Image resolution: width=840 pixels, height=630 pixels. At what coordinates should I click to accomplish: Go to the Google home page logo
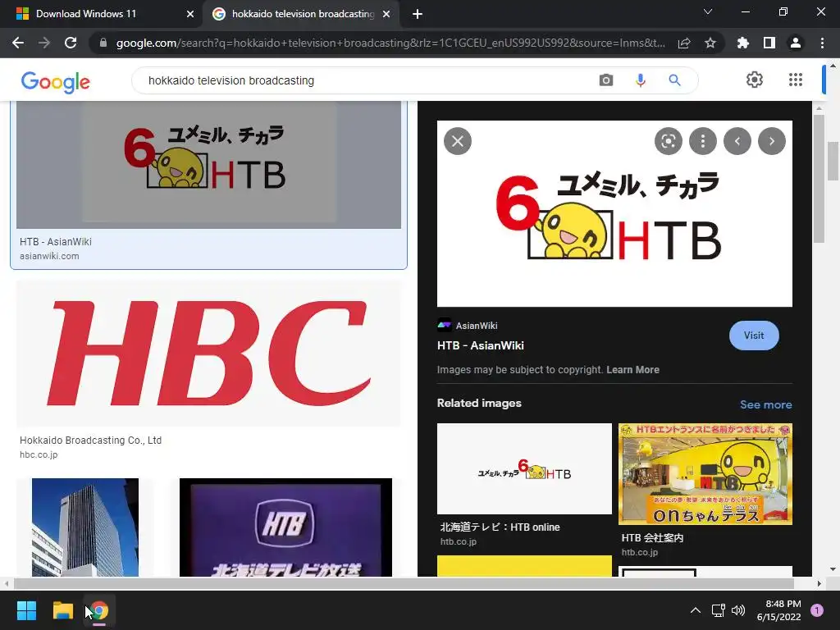(x=56, y=82)
